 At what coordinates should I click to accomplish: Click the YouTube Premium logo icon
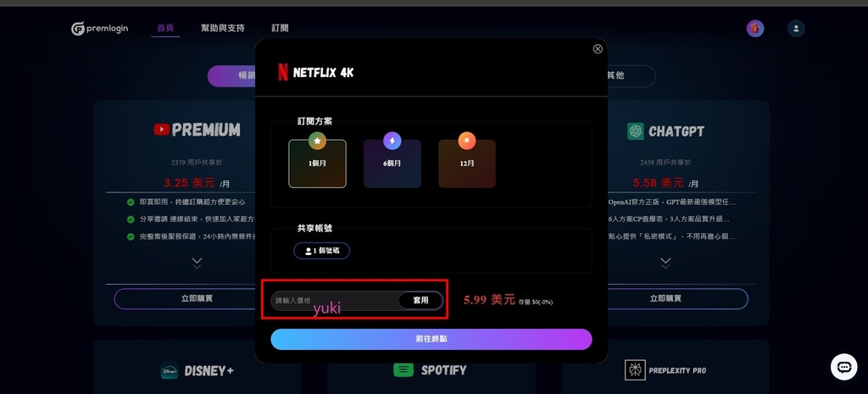pyautogui.click(x=162, y=130)
